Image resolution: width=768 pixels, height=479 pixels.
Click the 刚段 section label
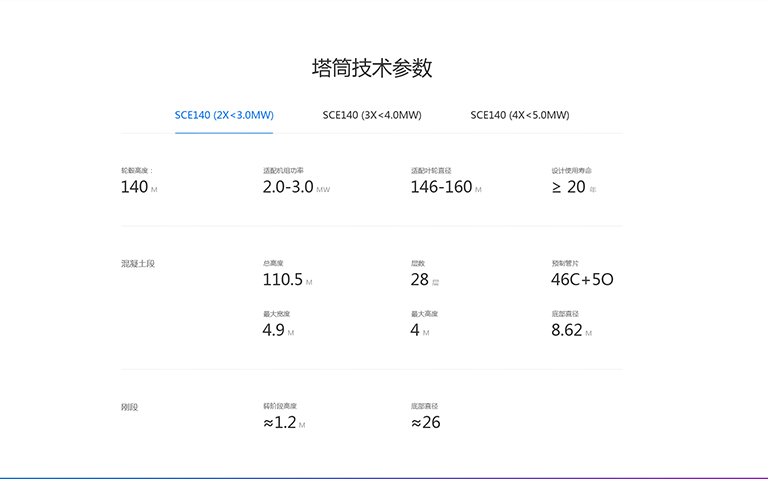129,408
